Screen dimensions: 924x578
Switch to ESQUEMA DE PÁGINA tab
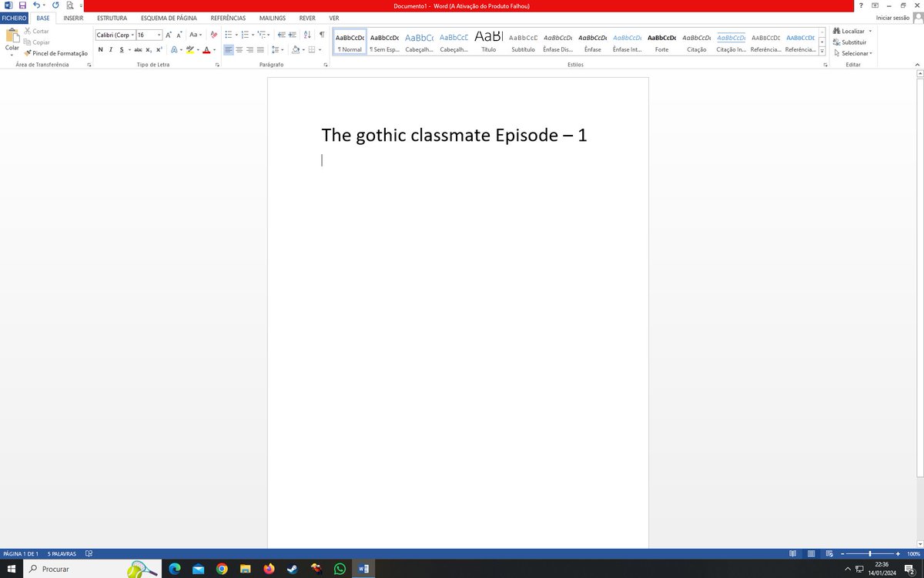[x=169, y=18]
